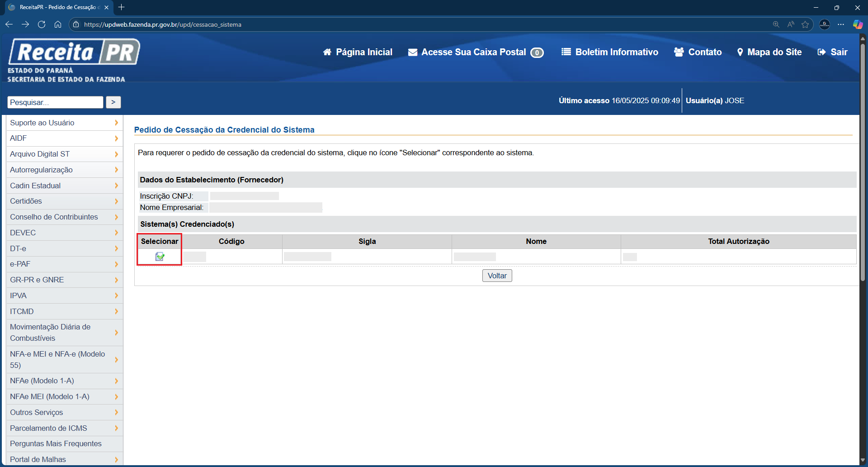
Task: Click Caixa Postal message count badge
Action: click(537, 52)
